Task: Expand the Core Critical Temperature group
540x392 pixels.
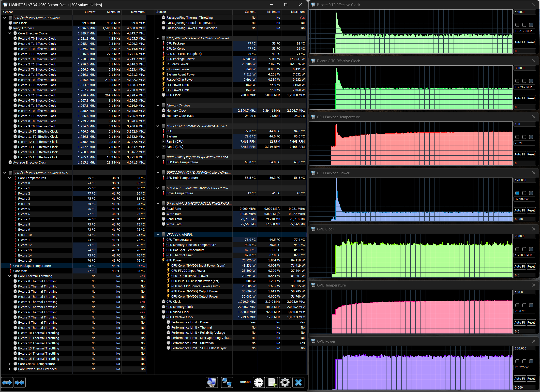Action: (x=10, y=364)
